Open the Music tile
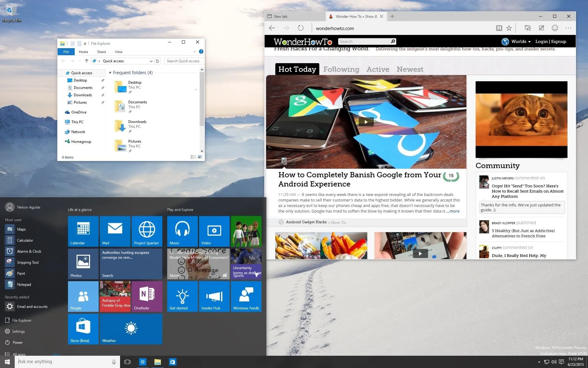Screen dimensions: 588x368 pyautogui.click(x=182, y=231)
